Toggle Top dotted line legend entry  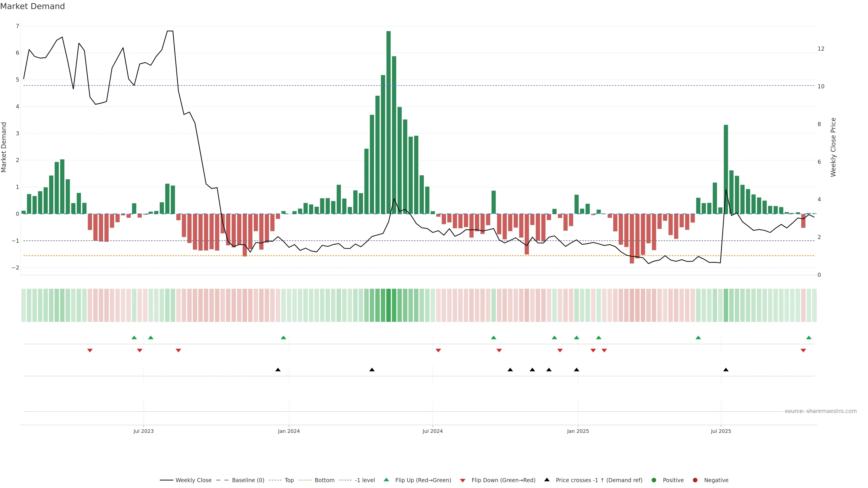289,480
